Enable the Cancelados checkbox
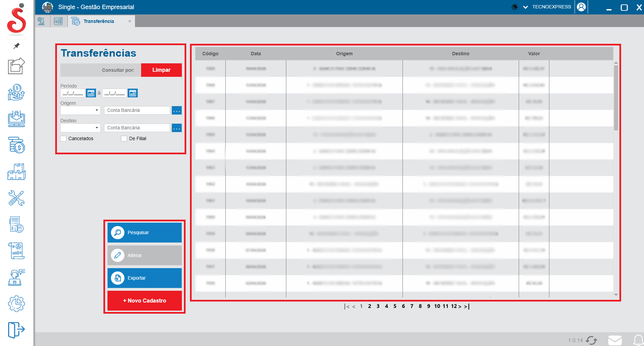Image resolution: width=644 pixels, height=346 pixels. pyautogui.click(x=63, y=138)
